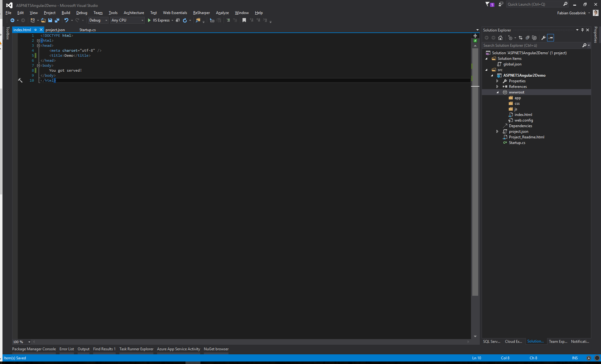This screenshot has width=601, height=364.
Task: Open the Task Runner Explorer tab
Action: coord(136,349)
